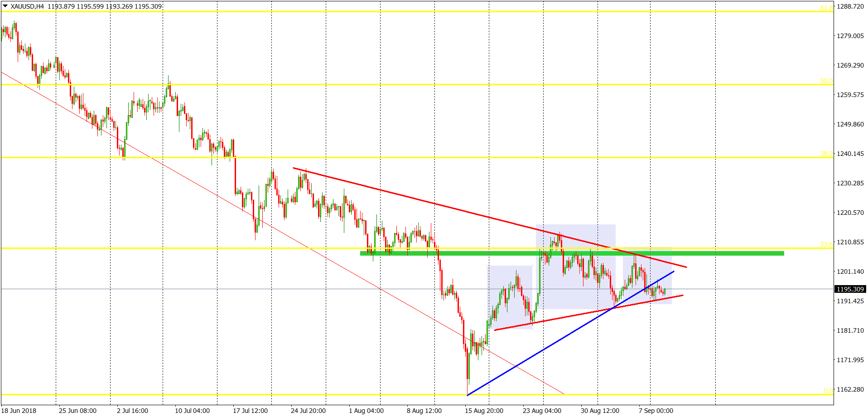Select the 61.8 Fibonacci level label
Image resolution: width=868 pixels, height=417 pixels.
click(826, 8)
